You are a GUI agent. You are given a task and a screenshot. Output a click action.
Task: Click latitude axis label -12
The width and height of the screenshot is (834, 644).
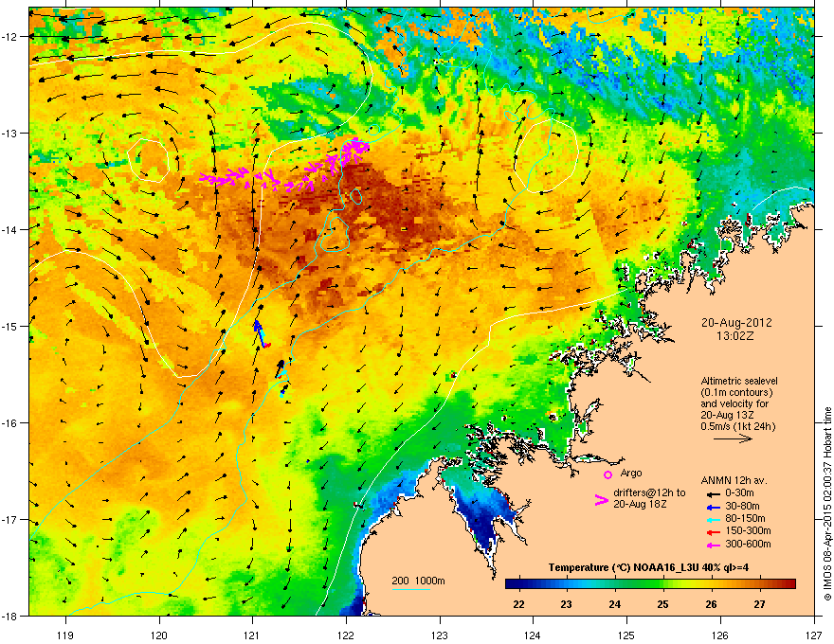[x=10, y=37]
